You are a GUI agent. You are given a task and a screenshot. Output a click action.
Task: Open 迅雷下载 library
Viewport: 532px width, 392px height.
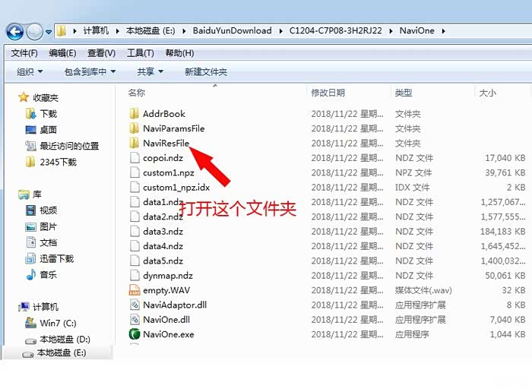pyautogui.click(x=56, y=259)
